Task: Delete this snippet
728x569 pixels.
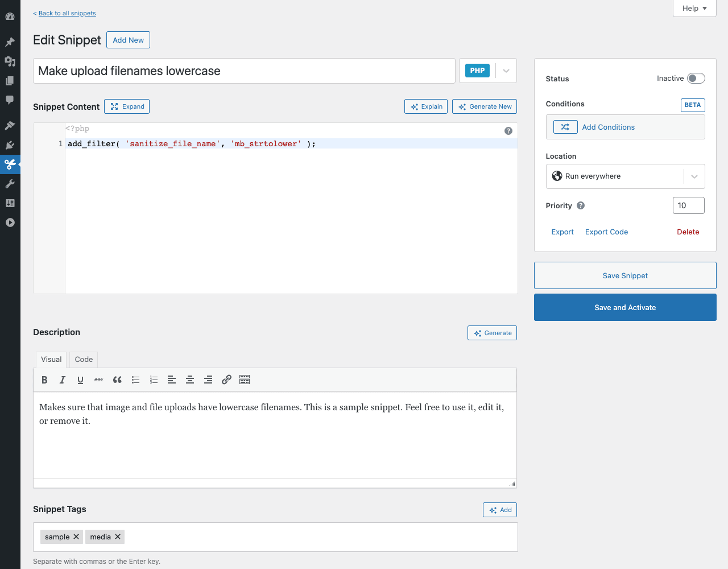Action: [688, 232]
